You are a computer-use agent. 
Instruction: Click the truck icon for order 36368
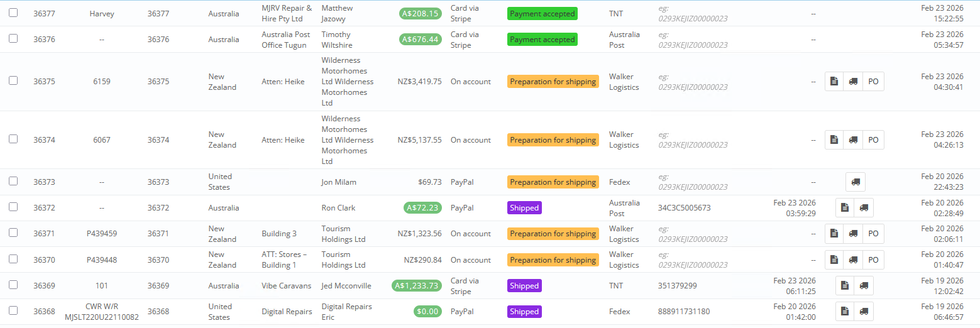tap(864, 312)
